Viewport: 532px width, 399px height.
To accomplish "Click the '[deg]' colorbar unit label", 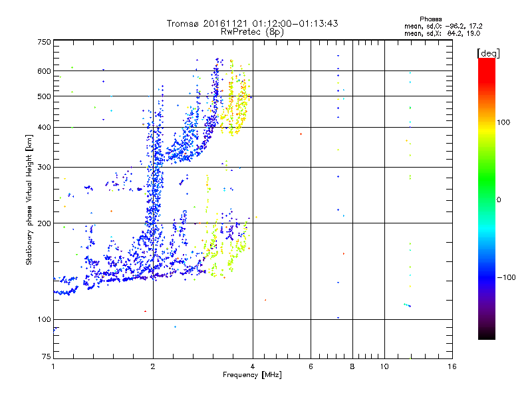I will (x=488, y=53).
